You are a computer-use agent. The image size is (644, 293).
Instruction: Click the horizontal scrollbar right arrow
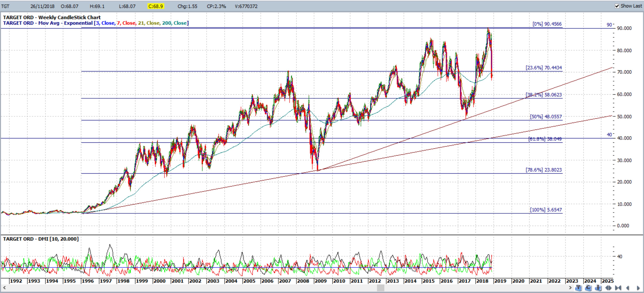point(570,288)
